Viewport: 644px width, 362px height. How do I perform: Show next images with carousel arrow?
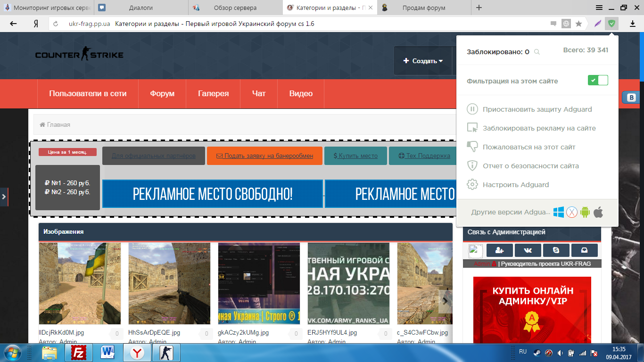(445, 302)
